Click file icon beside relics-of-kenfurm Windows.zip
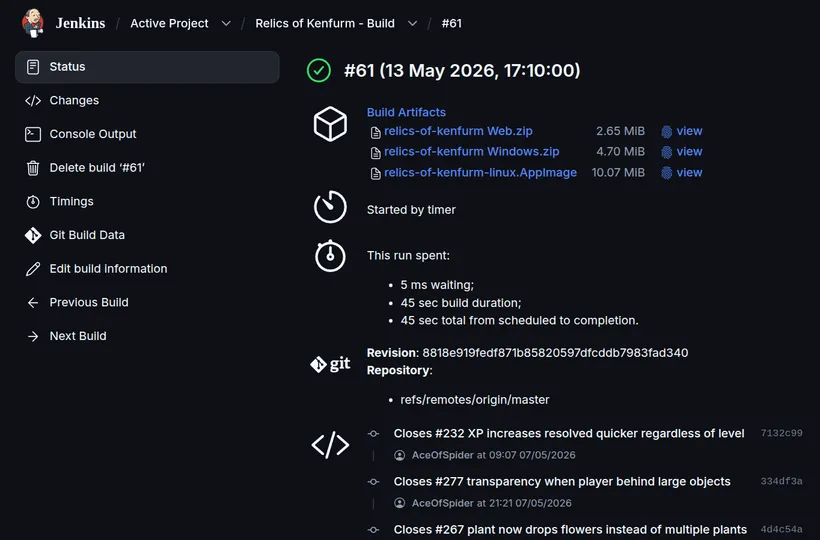 375,153
